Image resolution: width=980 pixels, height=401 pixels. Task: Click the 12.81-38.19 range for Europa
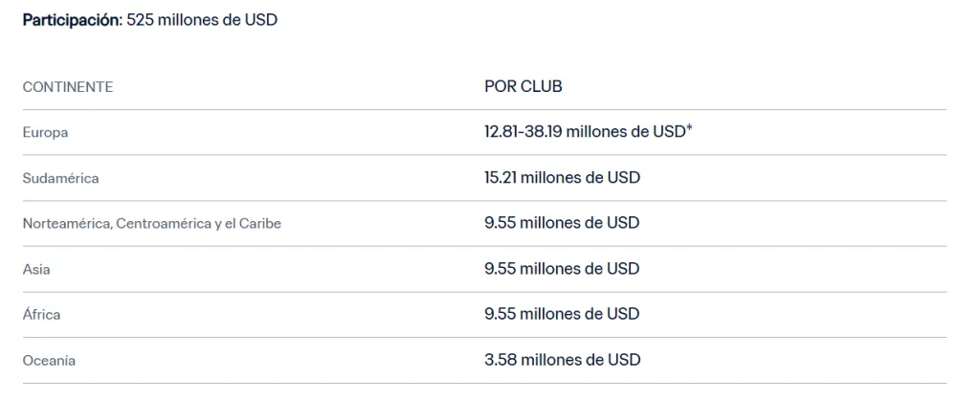523,132
